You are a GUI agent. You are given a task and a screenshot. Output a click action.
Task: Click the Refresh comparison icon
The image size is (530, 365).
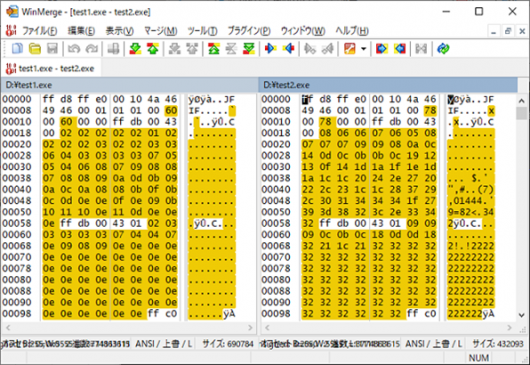443,49
